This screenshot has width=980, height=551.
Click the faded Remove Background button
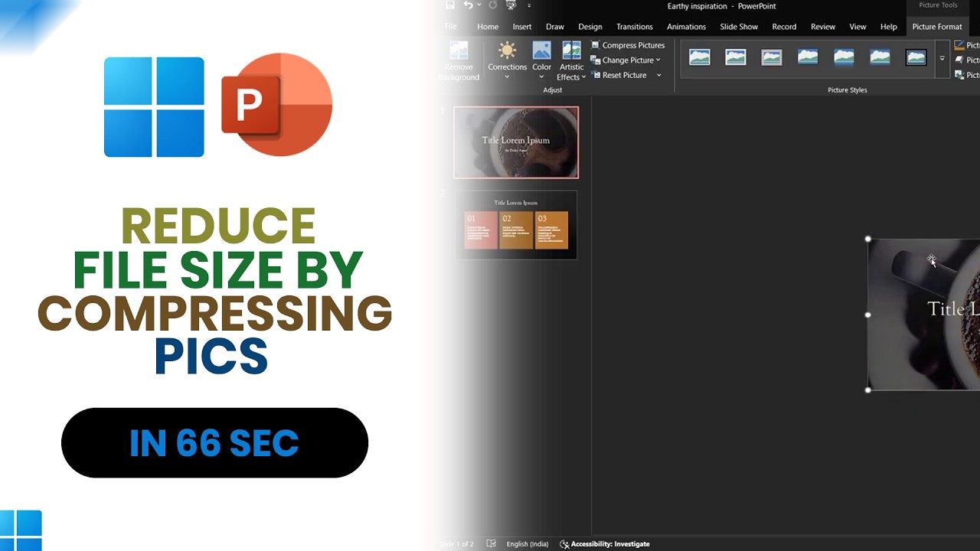(459, 60)
